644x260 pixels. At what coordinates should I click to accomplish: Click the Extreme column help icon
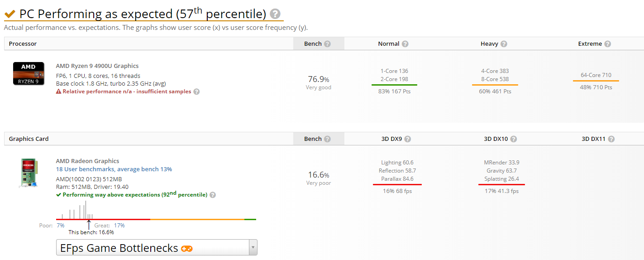(x=607, y=44)
